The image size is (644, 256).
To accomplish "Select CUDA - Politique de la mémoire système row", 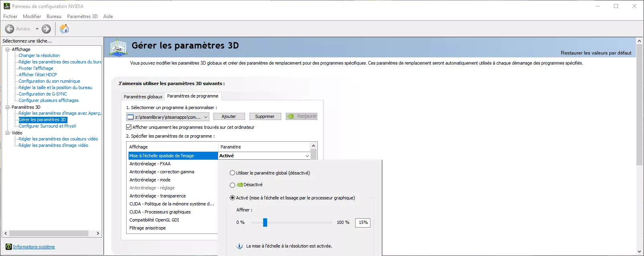I will pos(172,204).
